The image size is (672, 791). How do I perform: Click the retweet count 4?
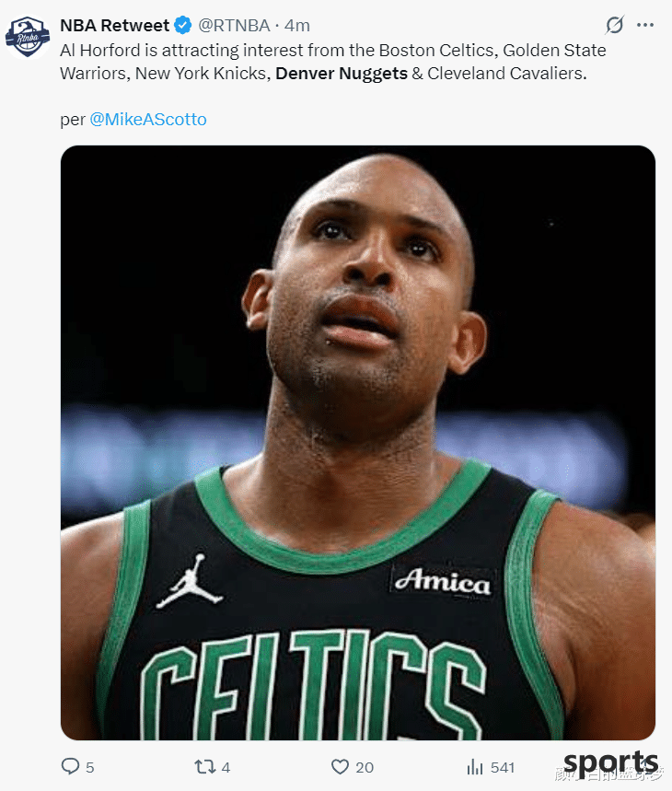click(226, 767)
